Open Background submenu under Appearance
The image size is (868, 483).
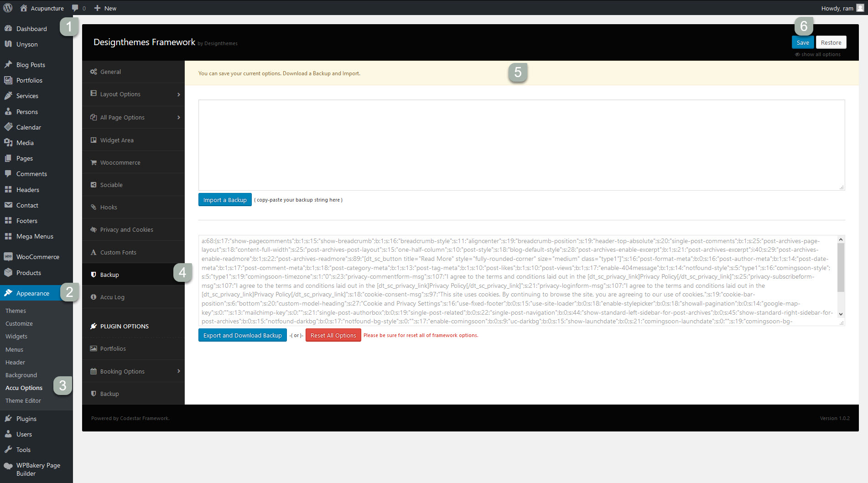pos(21,375)
